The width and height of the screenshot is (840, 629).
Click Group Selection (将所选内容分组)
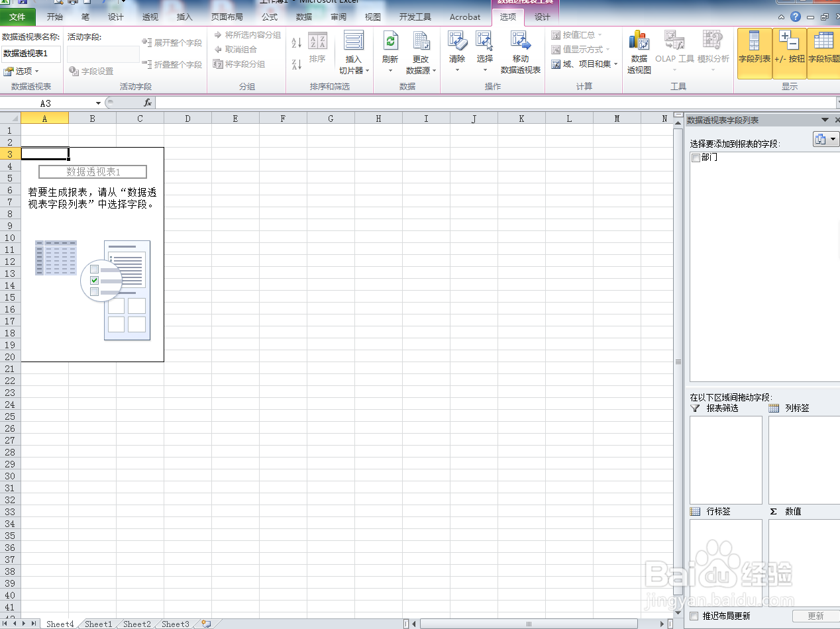pyautogui.click(x=247, y=34)
